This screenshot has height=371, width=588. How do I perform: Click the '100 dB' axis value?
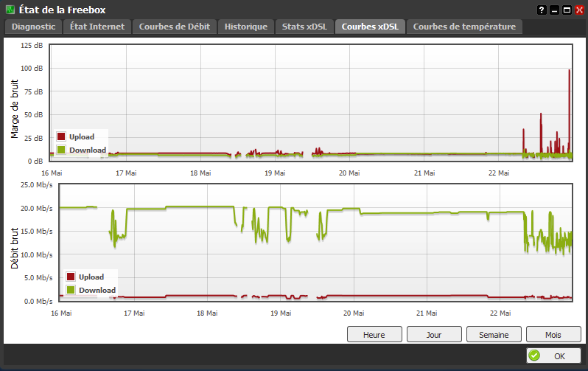coord(32,69)
